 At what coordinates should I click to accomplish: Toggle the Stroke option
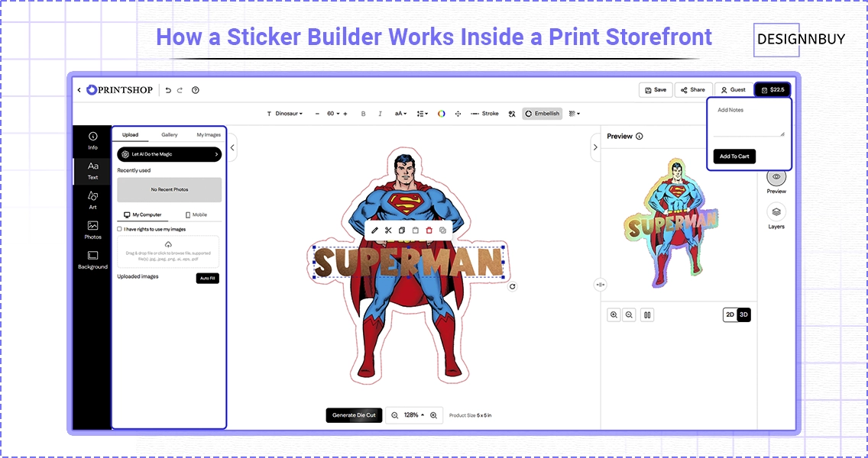click(x=484, y=114)
